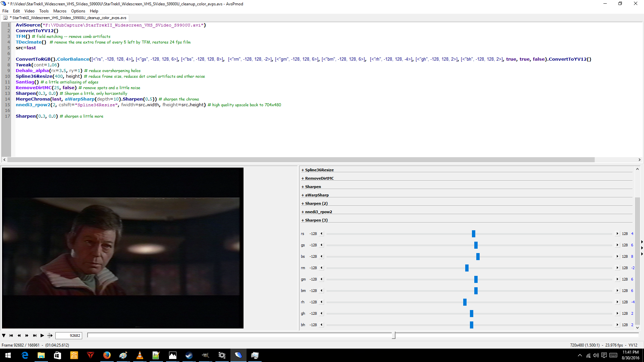Open the Macros menu
Image resolution: width=644 pixels, height=362 pixels.
click(60, 11)
